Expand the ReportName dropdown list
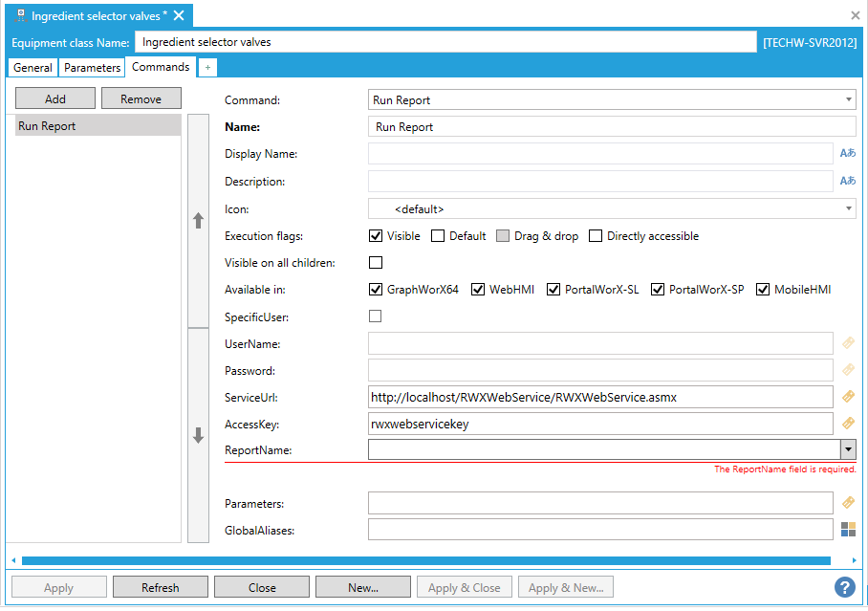The height and width of the screenshot is (611, 868). click(x=847, y=449)
